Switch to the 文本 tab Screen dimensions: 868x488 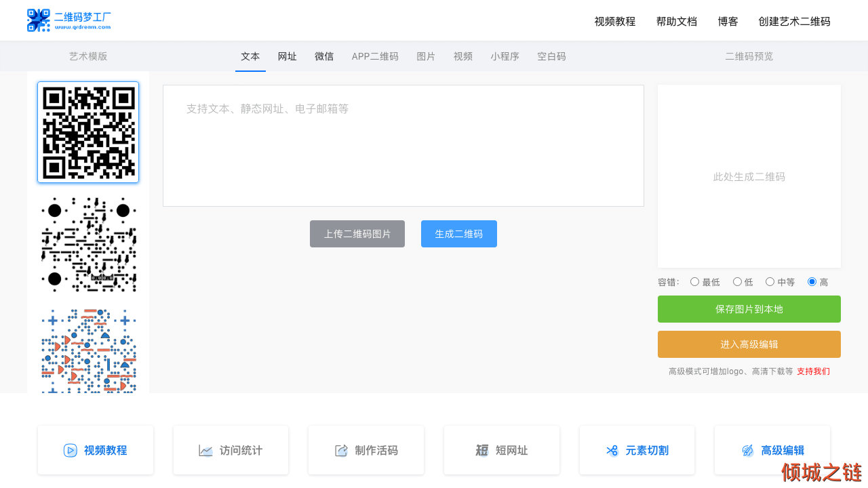(250, 56)
